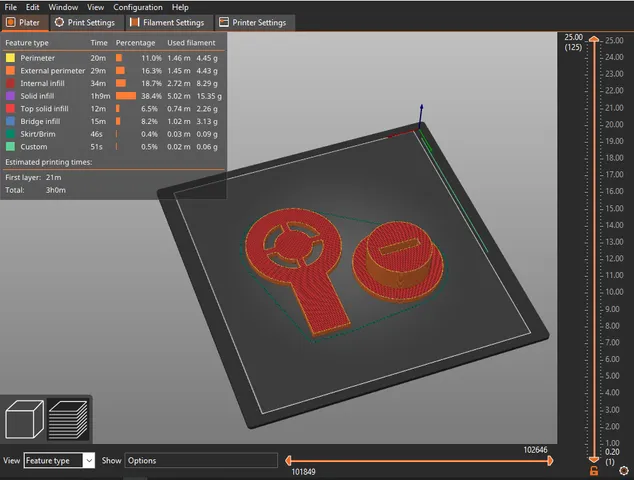Toggle External perimeter orange swatch

[x=11, y=71]
